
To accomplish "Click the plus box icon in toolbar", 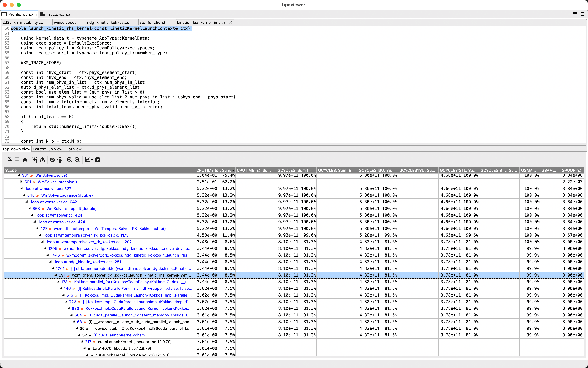I will pos(98,160).
